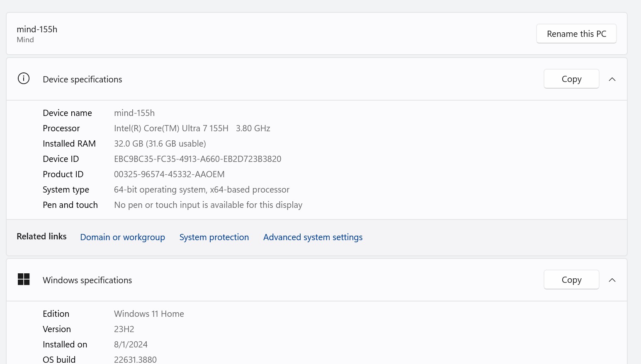
Task: Copy the Windows specifications
Action: [571, 280]
